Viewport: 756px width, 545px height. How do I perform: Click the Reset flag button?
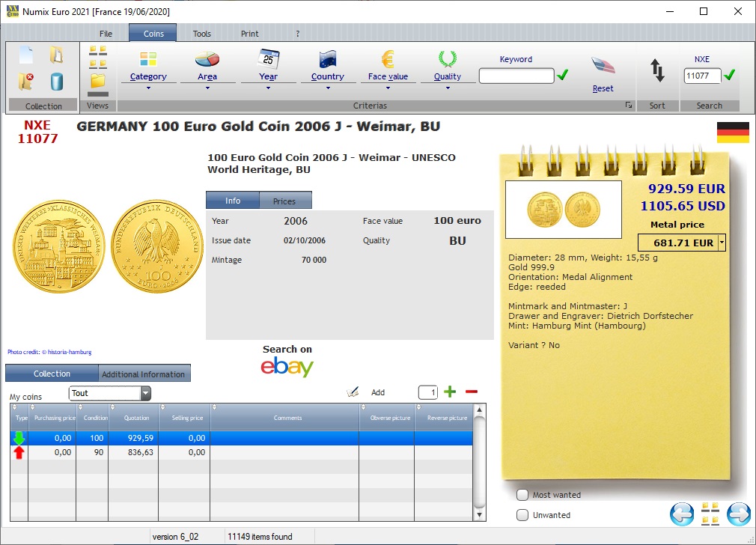[x=603, y=67]
